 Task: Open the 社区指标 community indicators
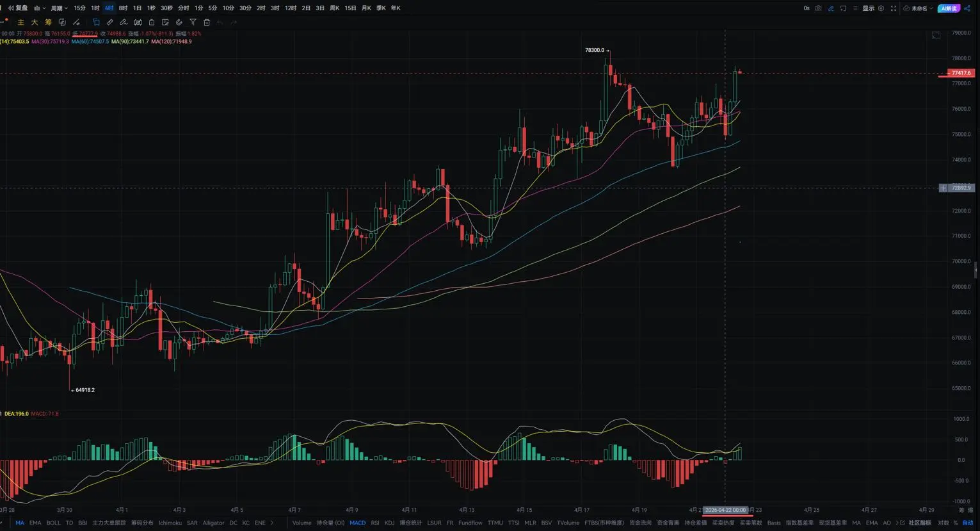coord(920,523)
